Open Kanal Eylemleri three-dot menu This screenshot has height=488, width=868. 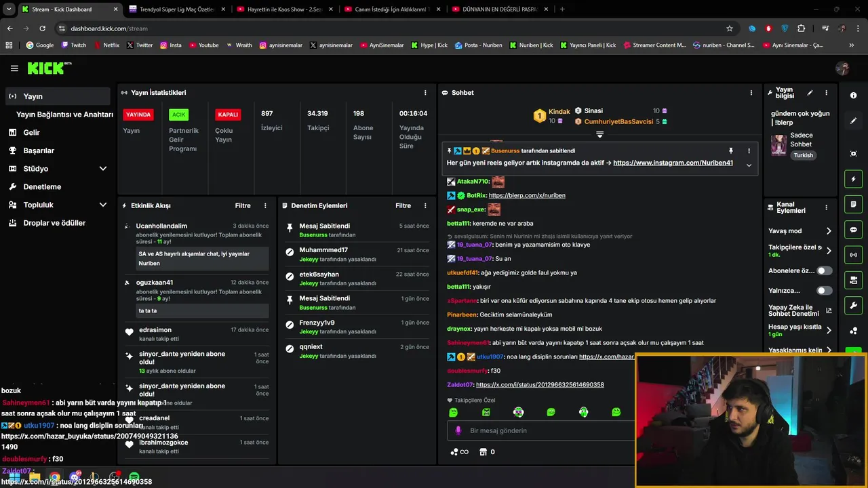826,207
